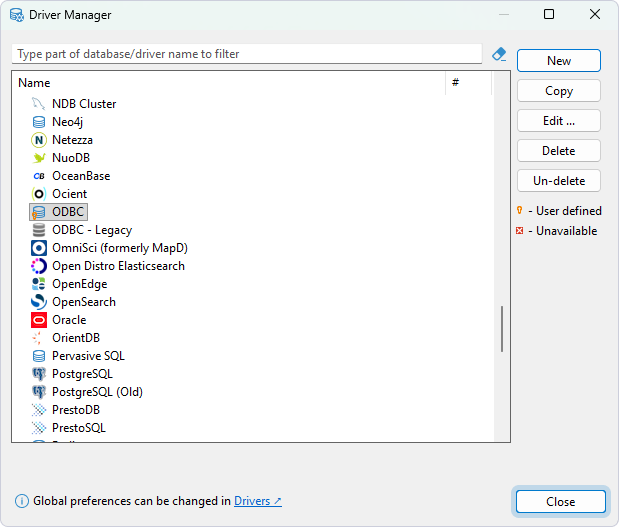Screen dimensions: 619x527
Task: Click the OceanBase logo icon
Action: [39, 176]
